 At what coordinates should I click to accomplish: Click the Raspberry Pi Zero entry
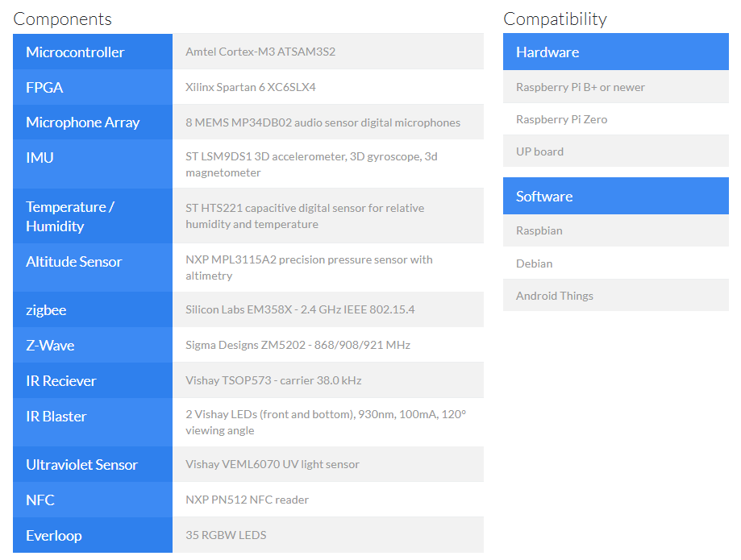click(x=562, y=119)
